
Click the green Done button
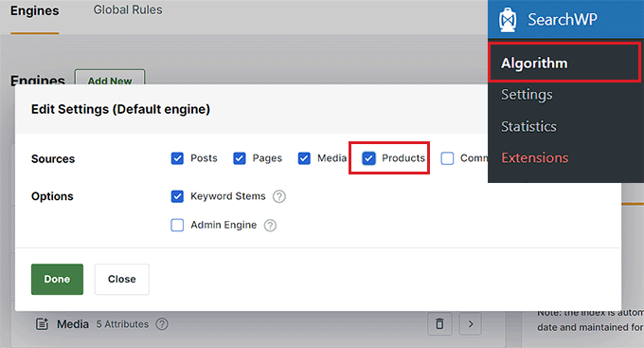pos(57,280)
